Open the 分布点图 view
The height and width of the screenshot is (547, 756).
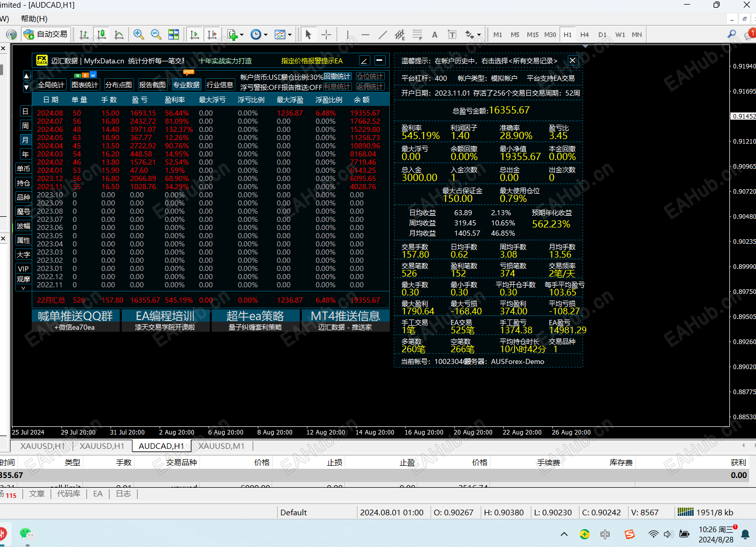click(x=119, y=85)
